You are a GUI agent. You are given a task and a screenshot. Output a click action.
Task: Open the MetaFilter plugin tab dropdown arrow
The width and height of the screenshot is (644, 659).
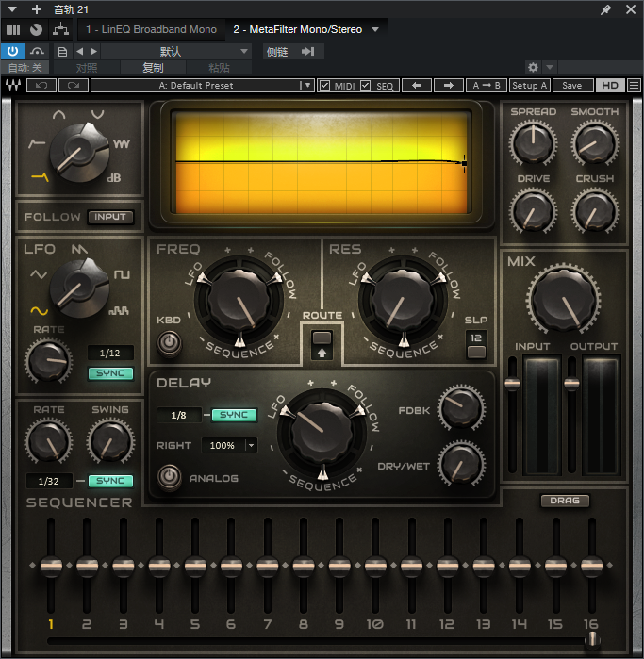[375, 29]
